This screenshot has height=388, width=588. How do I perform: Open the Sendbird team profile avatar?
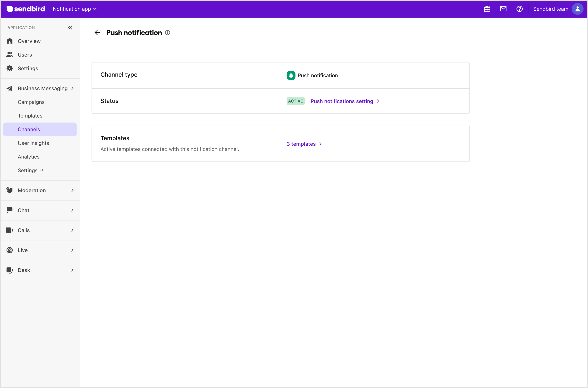point(577,9)
